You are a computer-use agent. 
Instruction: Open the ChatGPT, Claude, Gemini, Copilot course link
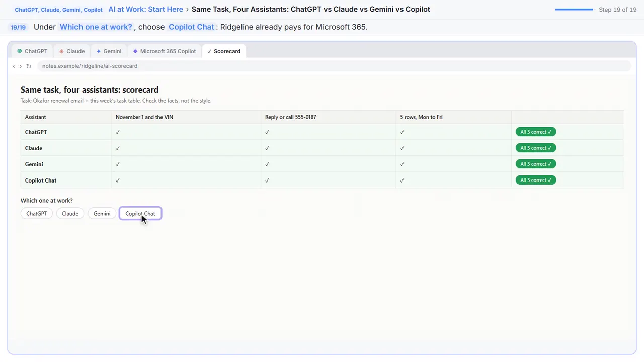pyautogui.click(x=58, y=10)
